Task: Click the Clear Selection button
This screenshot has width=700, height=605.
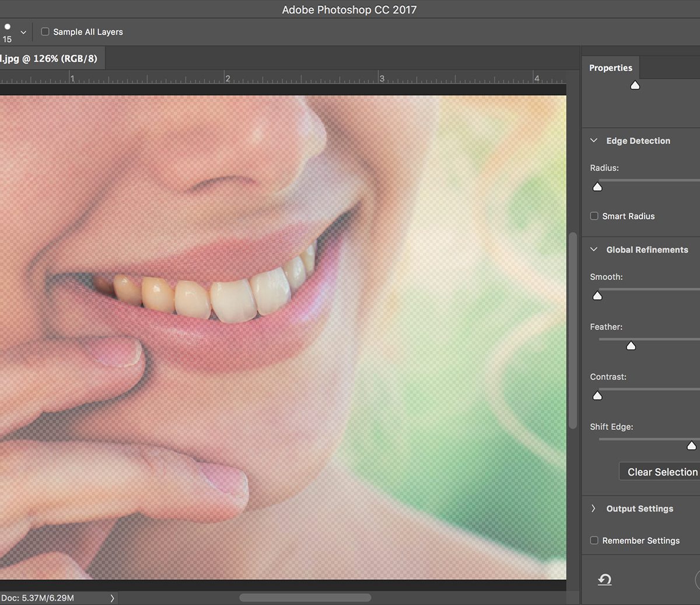Action: tap(659, 472)
